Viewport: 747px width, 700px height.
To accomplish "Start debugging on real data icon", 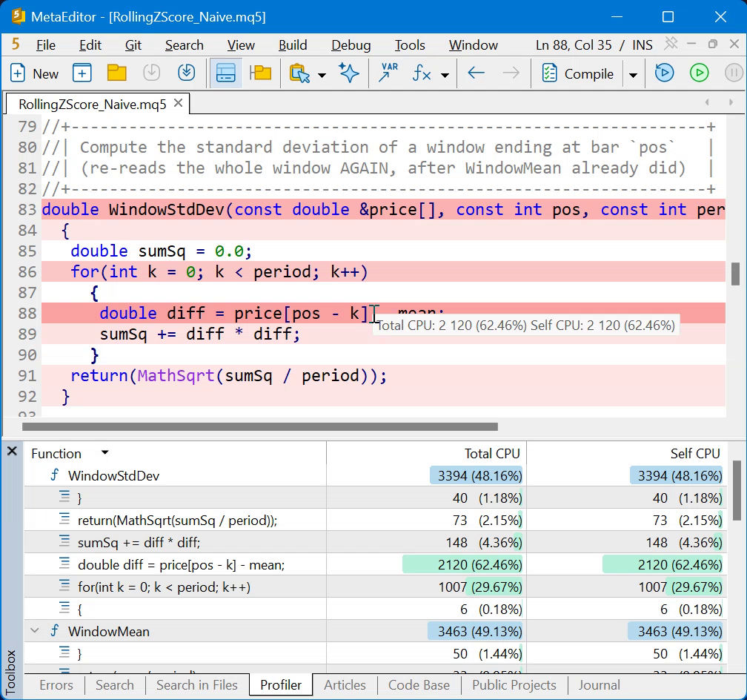I will click(664, 73).
